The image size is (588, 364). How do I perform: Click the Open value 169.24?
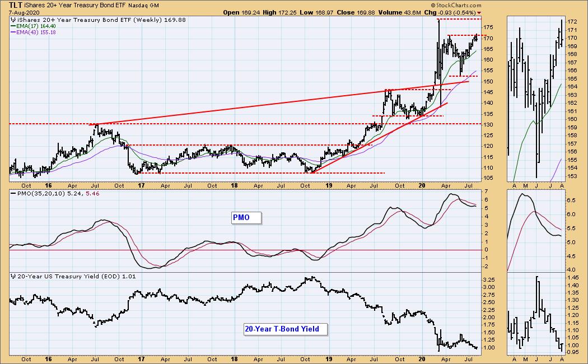(251, 12)
